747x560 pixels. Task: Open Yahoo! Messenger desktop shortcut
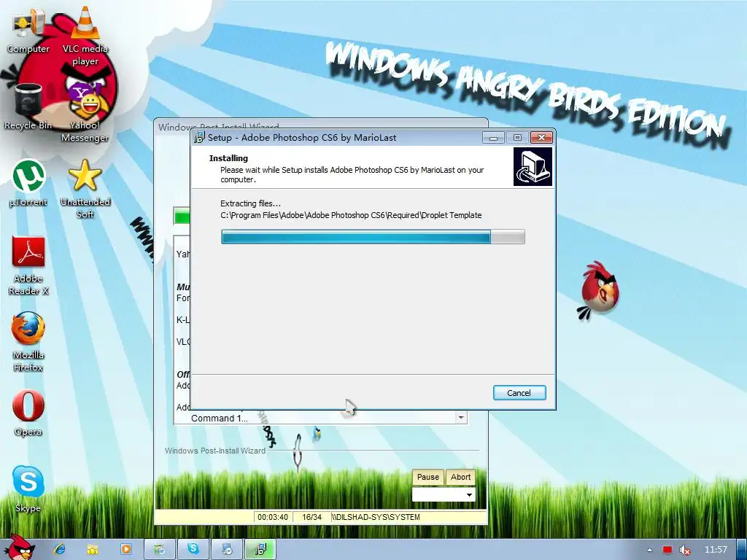pyautogui.click(x=85, y=112)
